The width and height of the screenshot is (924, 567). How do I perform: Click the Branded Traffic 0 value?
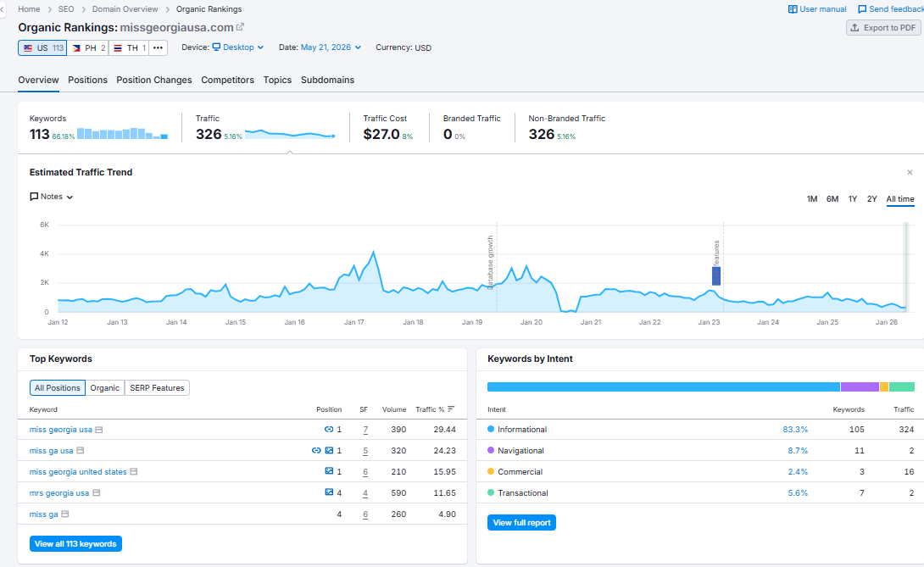tap(448, 135)
